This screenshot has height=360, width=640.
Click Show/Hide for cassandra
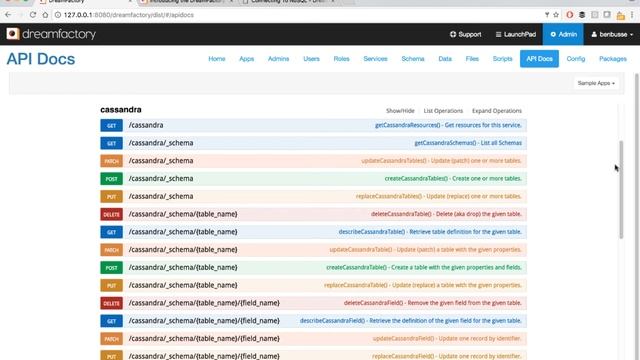click(400, 111)
